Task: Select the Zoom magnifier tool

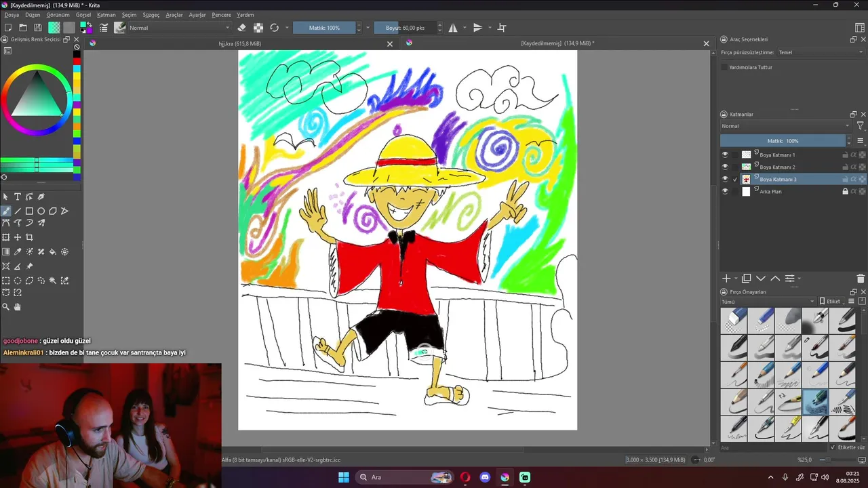Action: pos(6,307)
